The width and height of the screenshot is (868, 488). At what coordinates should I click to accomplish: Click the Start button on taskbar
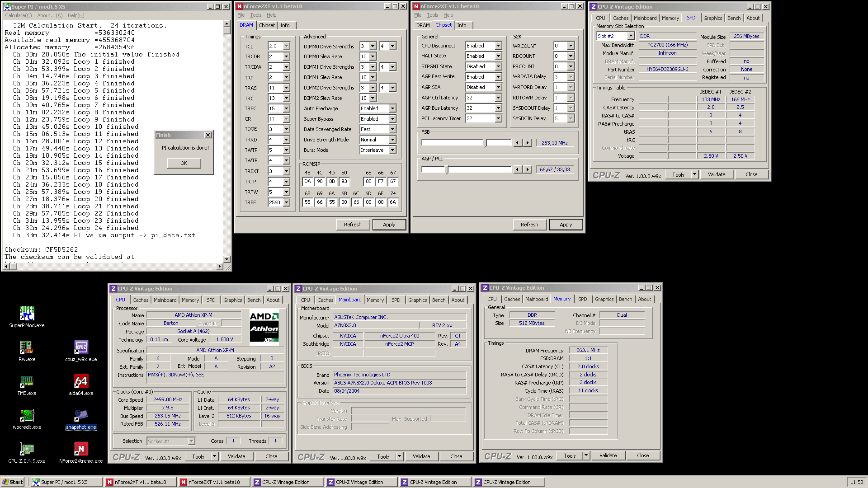tap(12, 482)
